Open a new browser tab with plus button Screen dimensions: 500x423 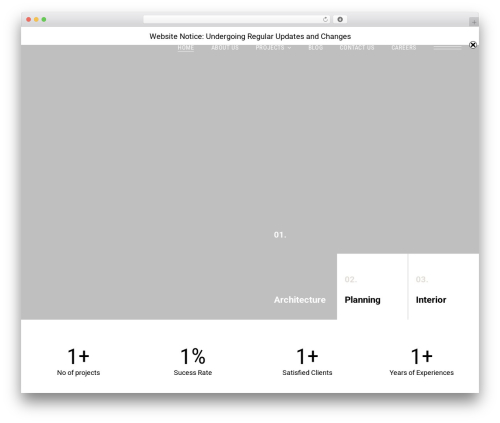click(474, 22)
